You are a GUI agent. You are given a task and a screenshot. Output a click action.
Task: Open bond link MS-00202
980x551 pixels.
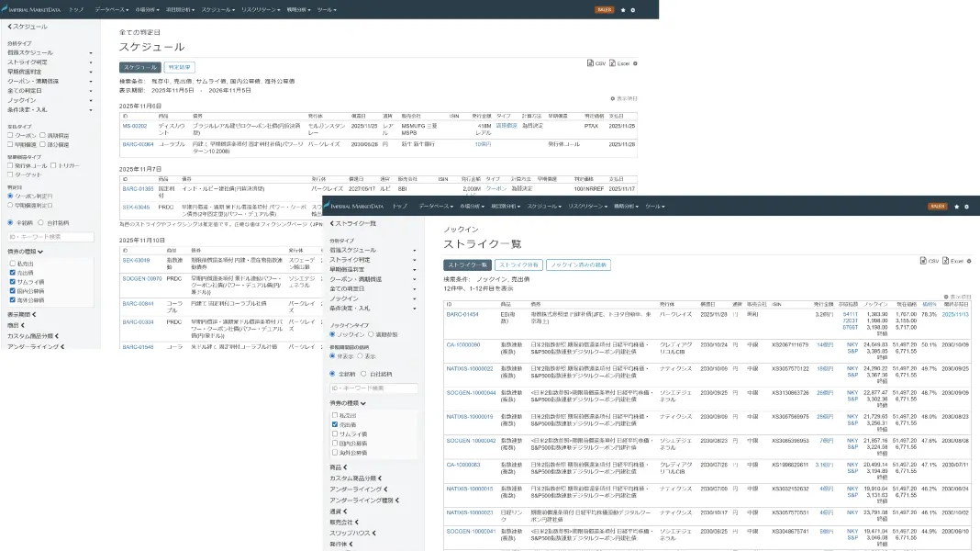tap(134, 126)
